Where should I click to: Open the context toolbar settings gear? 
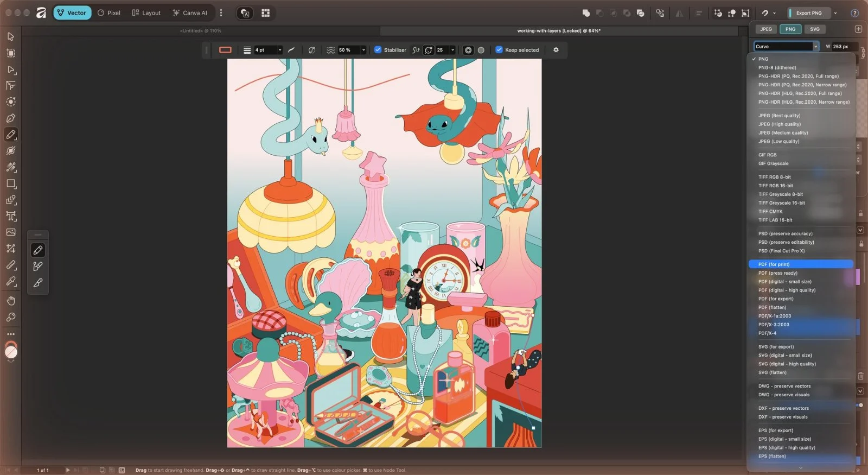(556, 50)
